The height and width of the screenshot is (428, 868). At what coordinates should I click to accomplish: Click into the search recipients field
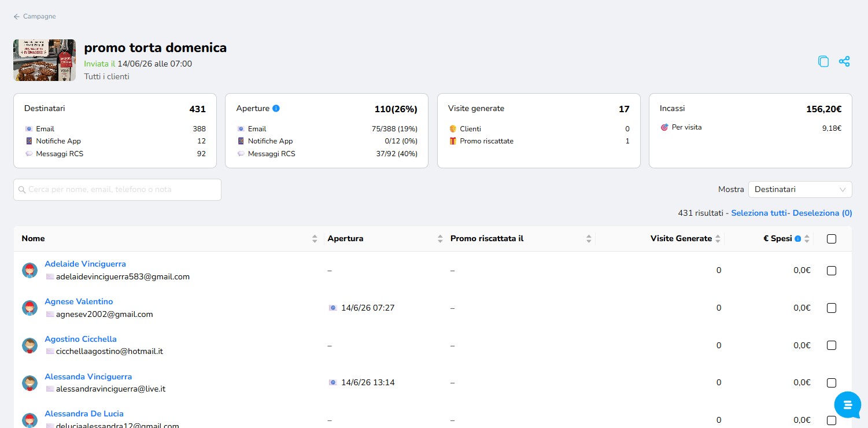117,190
